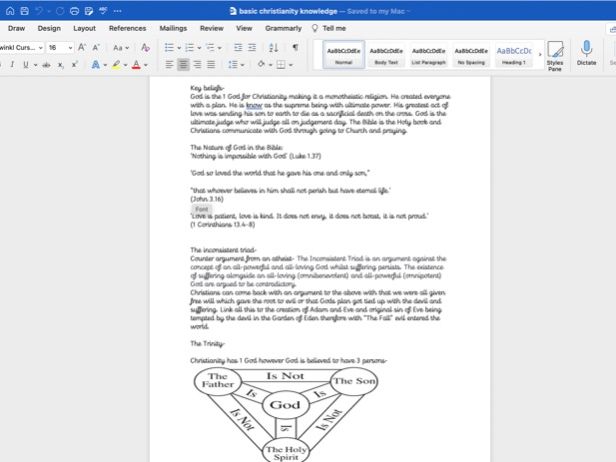Open the Design tab
This screenshot has width=616, height=462.
click(x=49, y=28)
